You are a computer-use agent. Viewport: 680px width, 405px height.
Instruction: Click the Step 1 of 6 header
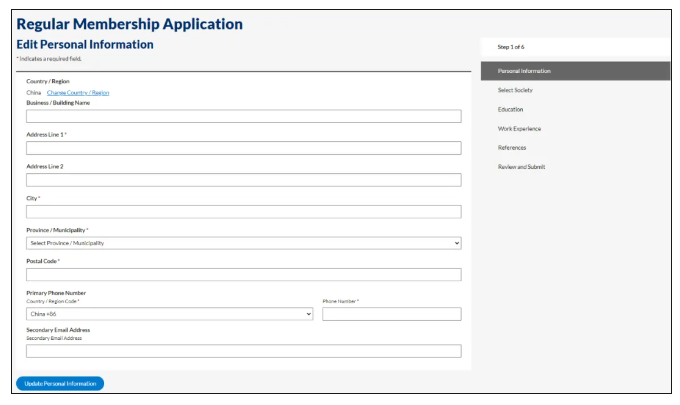[x=511, y=47]
